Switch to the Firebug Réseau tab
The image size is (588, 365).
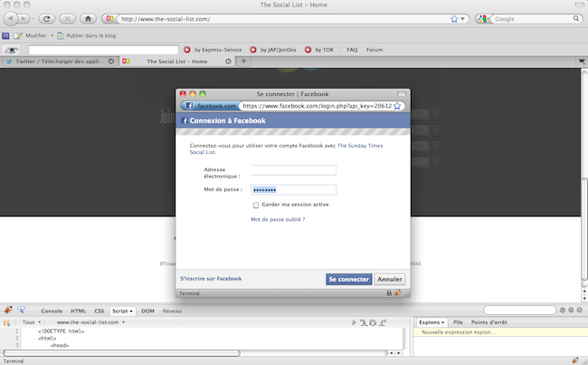(x=172, y=311)
